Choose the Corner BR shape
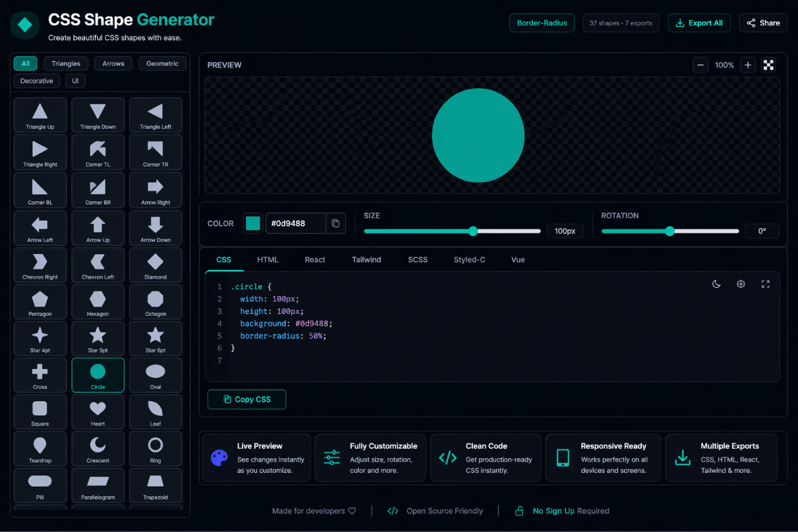The image size is (798, 532). [98, 190]
